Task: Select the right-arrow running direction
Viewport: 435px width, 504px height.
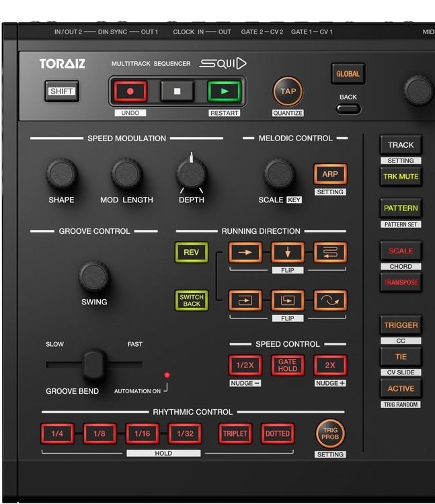Action: (245, 253)
